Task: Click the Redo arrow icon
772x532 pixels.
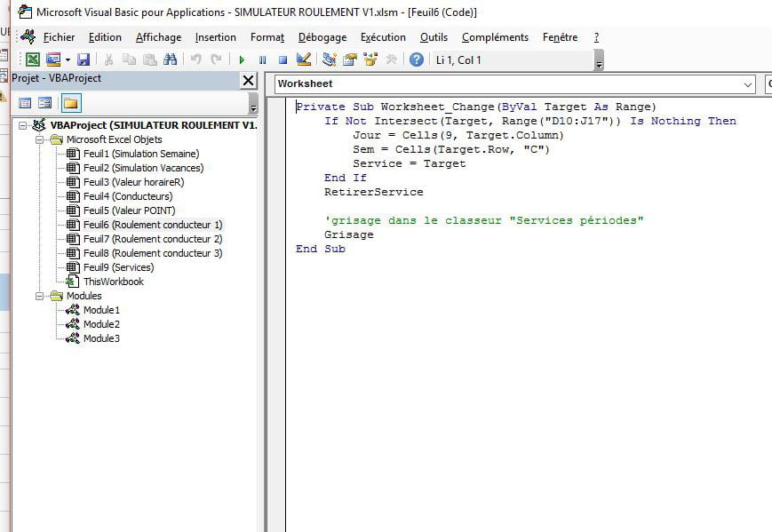Action: click(216, 60)
